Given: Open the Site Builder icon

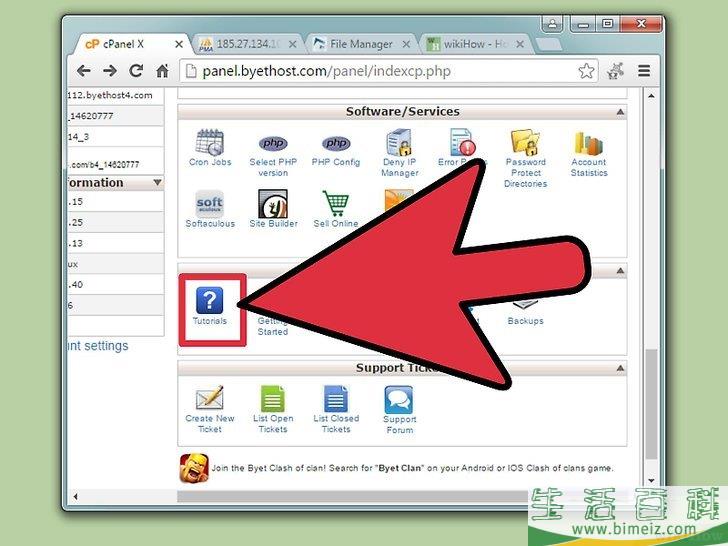Looking at the screenshot, I should click(273, 203).
